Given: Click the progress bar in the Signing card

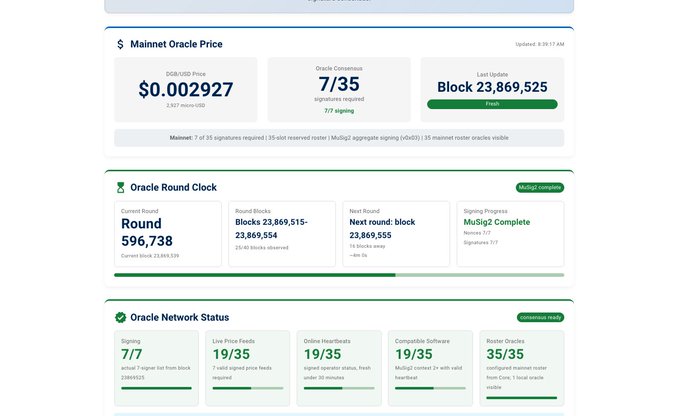Looking at the screenshot, I should 156,388.
